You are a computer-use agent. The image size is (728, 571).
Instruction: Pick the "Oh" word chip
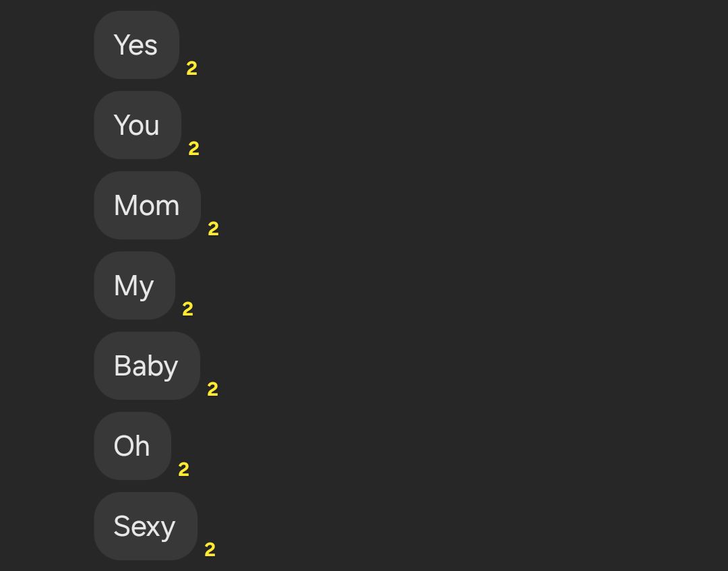point(132,446)
